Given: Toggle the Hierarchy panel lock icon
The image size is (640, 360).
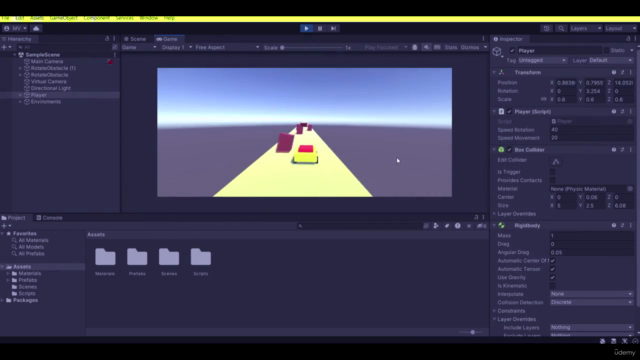Looking at the screenshot, I should (107, 39).
